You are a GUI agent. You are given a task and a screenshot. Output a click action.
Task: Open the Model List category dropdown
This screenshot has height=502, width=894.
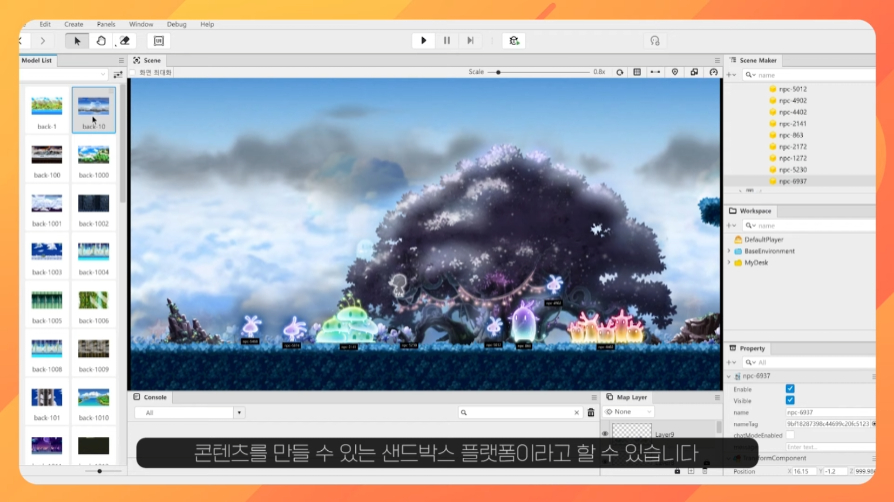(63, 74)
